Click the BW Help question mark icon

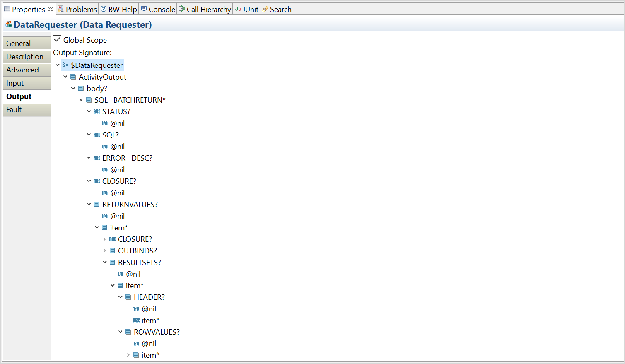[x=104, y=9]
